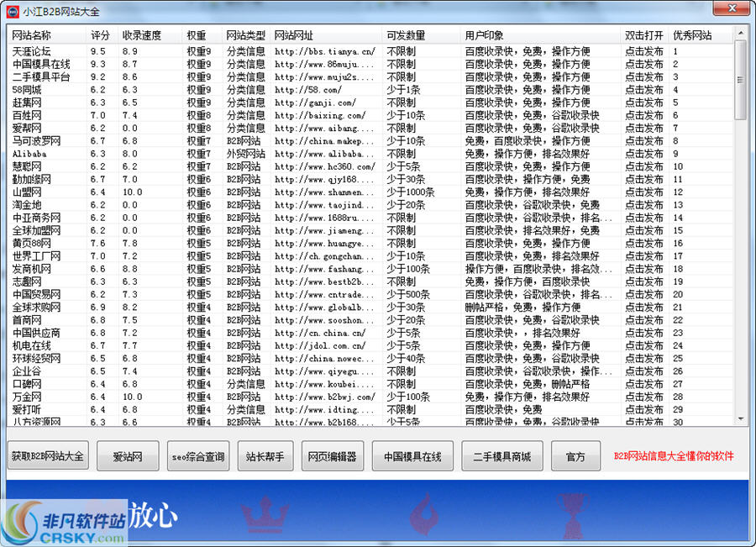756x547 pixels.
Task: Select the 中国贸易网 row
Action: tap(370, 294)
